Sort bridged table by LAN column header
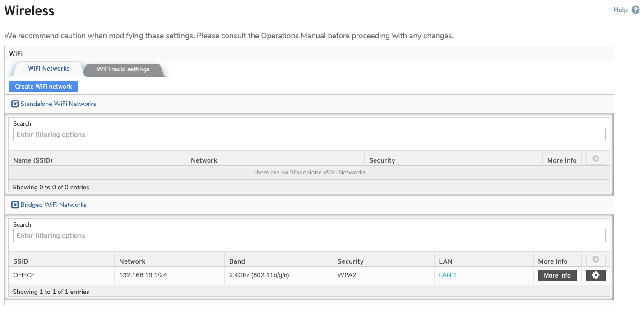Viewport: 644px width, 311px height. 445,261
